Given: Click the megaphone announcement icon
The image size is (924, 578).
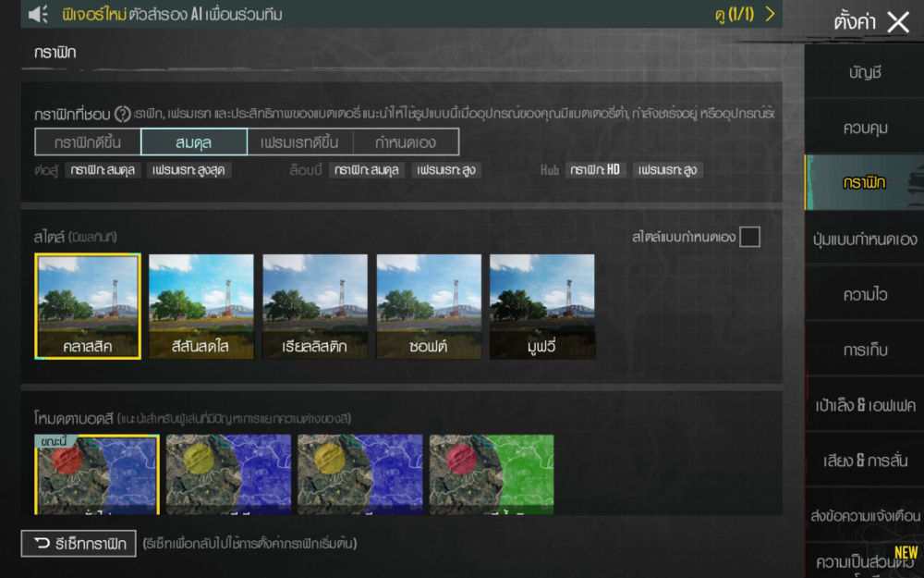Looking at the screenshot, I should coord(38,15).
